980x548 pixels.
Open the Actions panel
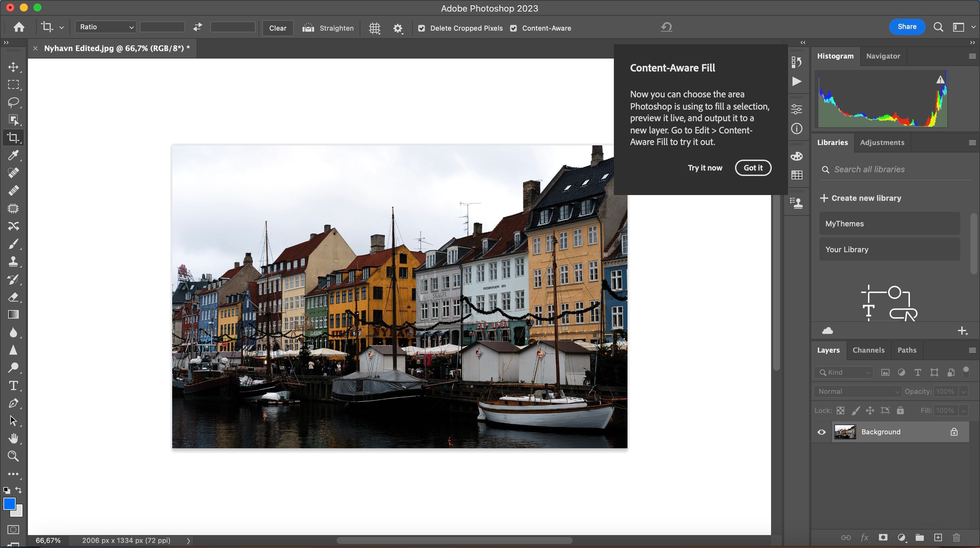(796, 81)
